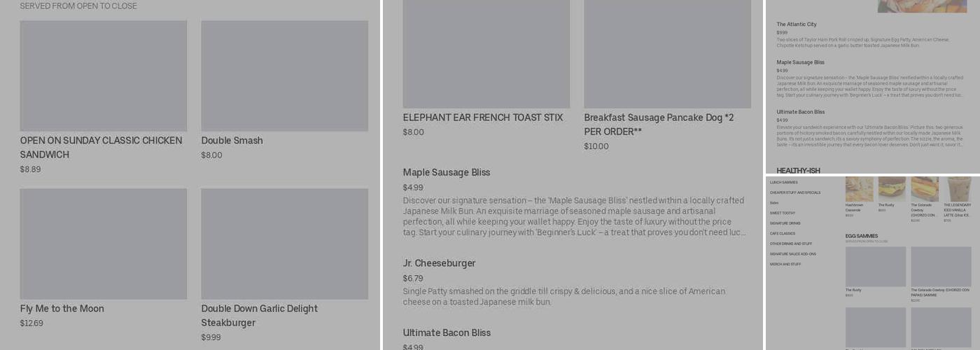
Task: Open Other Drinks and Stuff category
Action: click(x=790, y=244)
